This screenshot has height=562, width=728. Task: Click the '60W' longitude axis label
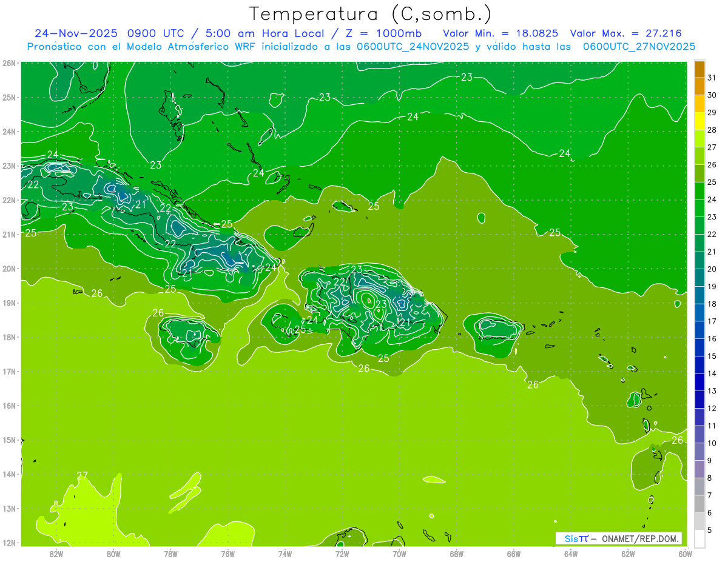[684, 554]
